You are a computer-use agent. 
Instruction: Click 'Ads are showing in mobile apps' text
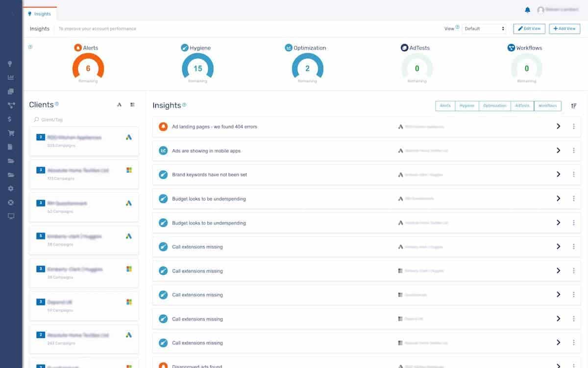click(206, 151)
